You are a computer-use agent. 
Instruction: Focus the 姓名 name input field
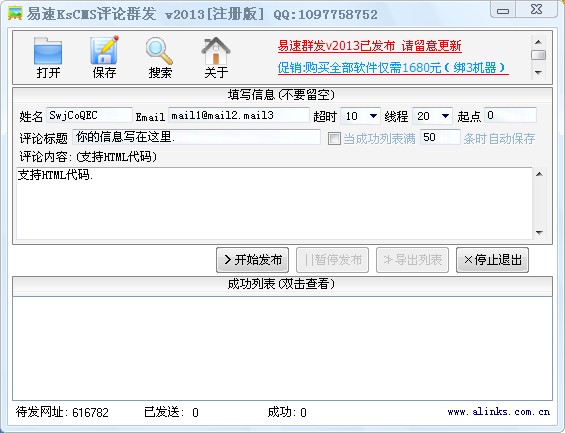89,116
